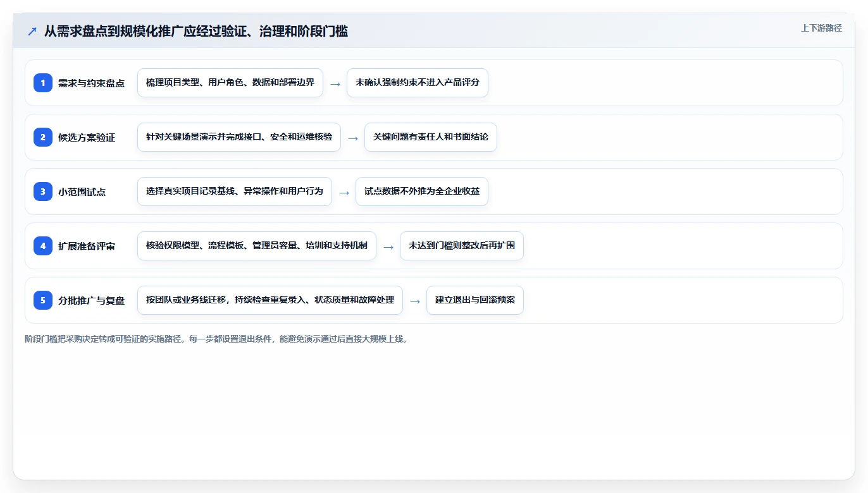The width and height of the screenshot is (868, 493).
Task: Click the step 1 number badge
Action: click(x=43, y=83)
